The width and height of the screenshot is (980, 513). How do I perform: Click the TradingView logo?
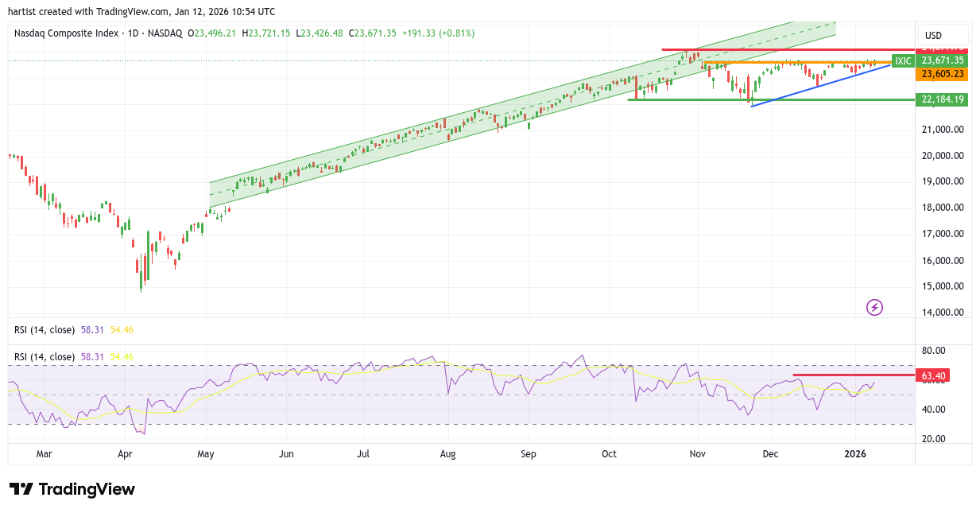pos(72,489)
